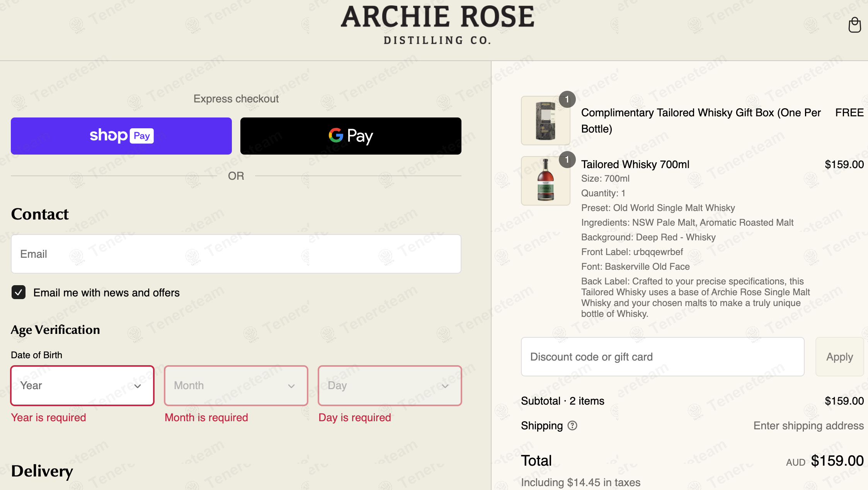Click the Tailored Whisky quantity badge
The width and height of the screenshot is (868, 490).
click(567, 160)
